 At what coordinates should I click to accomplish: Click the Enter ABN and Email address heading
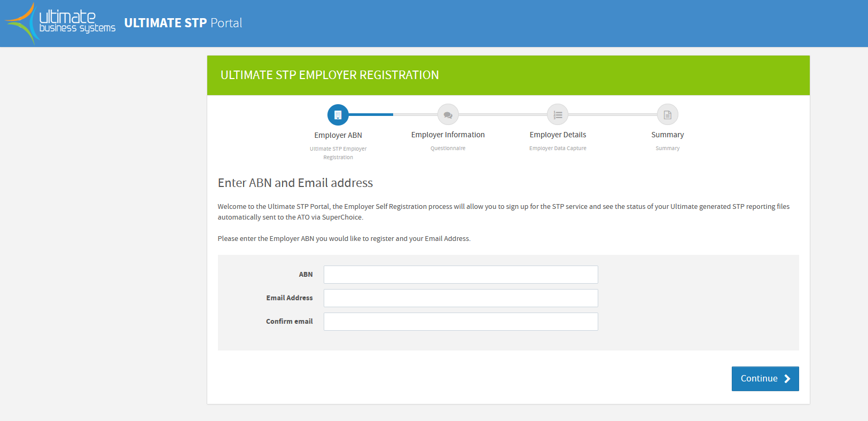coord(295,183)
